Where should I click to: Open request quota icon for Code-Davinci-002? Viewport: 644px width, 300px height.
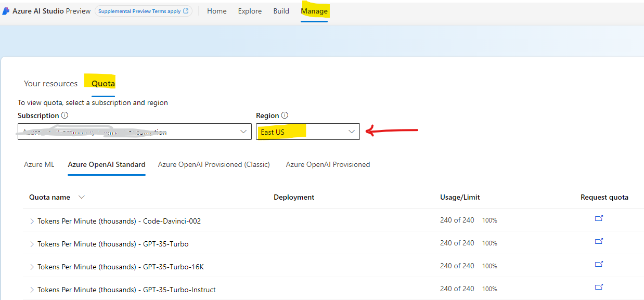(x=599, y=218)
